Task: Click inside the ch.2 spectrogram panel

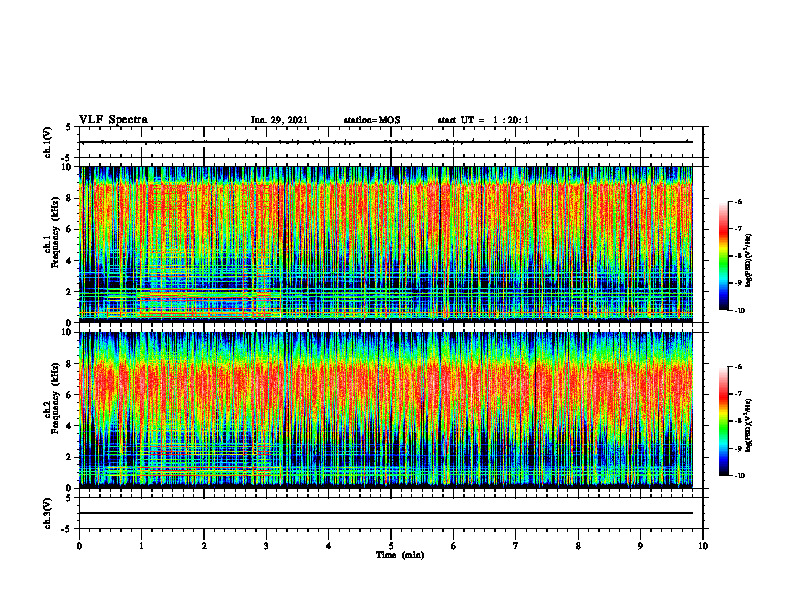Action: [x=386, y=410]
